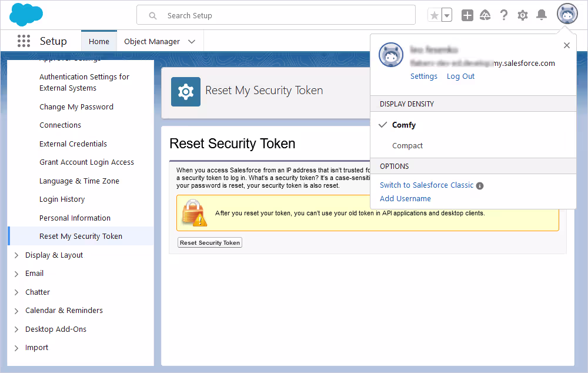Image resolution: width=588 pixels, height=373 pixels.
Task: Click the user avatar icon
Action: coord(566,13)
